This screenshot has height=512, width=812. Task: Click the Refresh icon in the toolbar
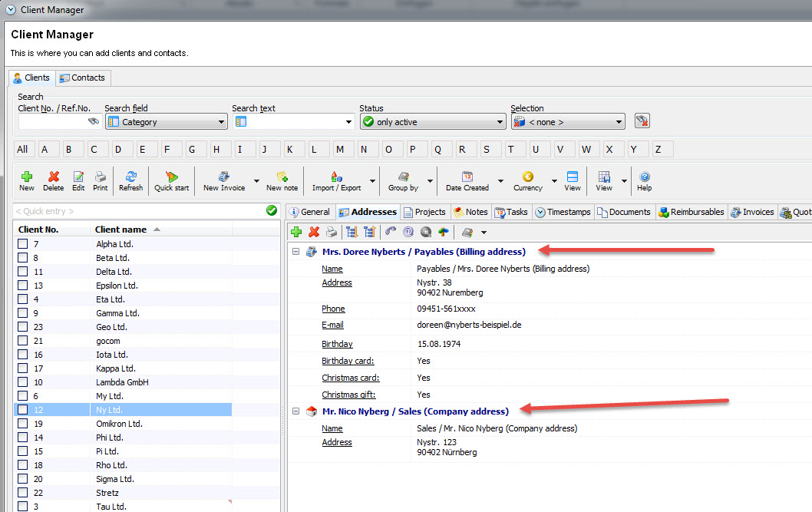click(x=130, y=180)
